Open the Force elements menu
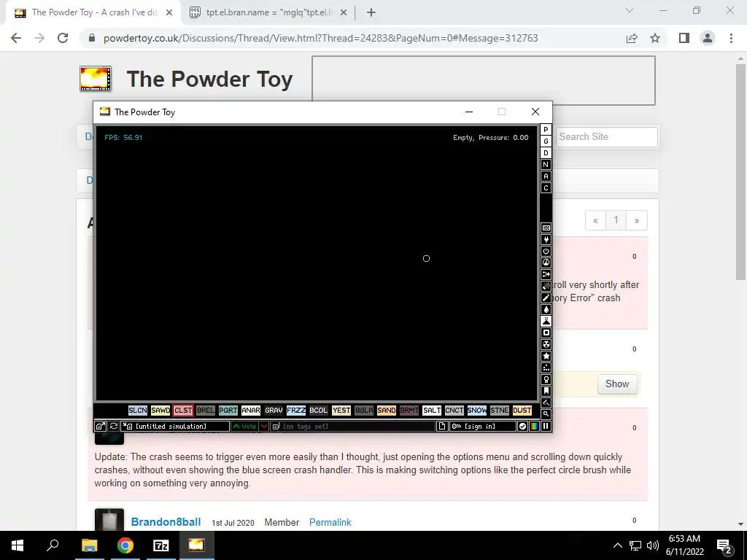The width and height of the screenshot is (747, 560). click(546, 274)
